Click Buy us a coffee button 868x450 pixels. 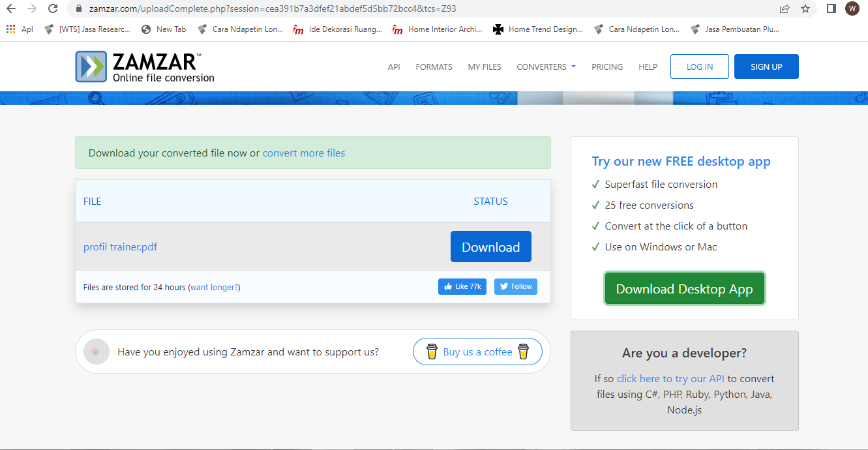point(477,352)
